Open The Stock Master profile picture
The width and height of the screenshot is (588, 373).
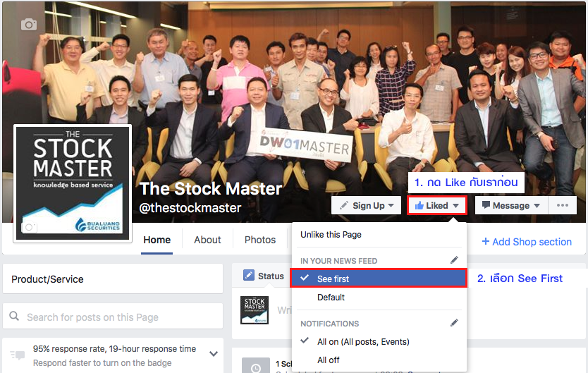[x=73, y=184]
